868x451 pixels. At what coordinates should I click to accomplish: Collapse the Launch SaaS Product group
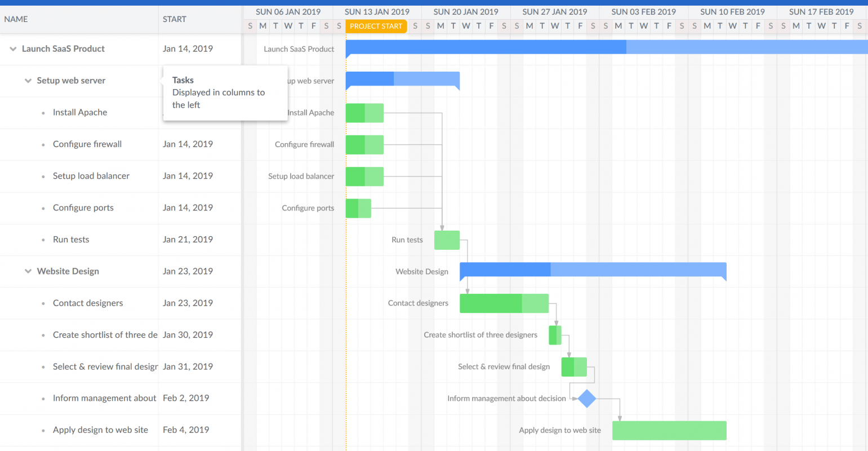pos(12,48)
